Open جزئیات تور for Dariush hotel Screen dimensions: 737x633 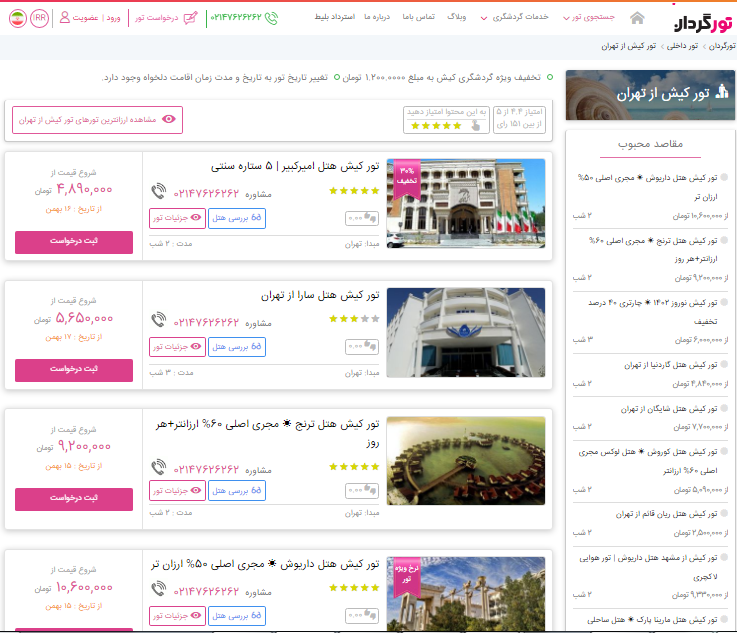click(177, 616)
